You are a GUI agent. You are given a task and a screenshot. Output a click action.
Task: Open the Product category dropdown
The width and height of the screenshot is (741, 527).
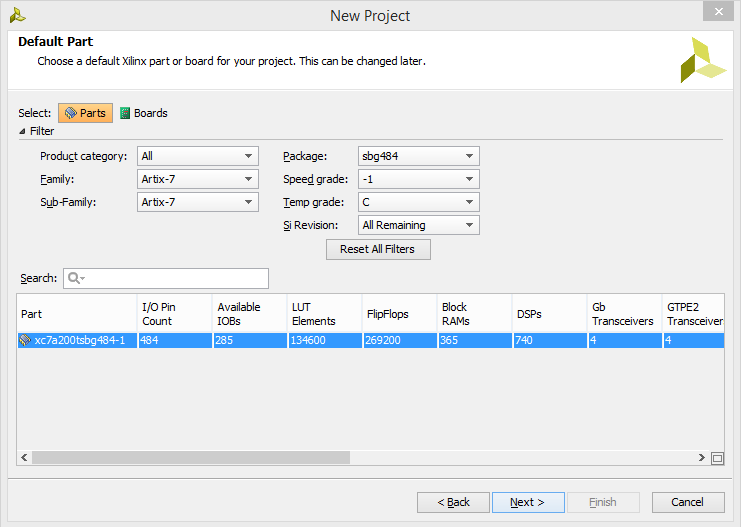(x=198, y=156)
